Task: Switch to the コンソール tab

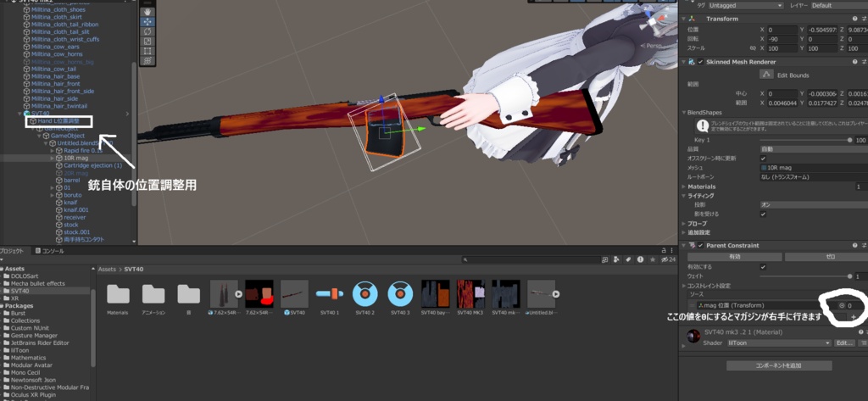Action: pos(49,251)
